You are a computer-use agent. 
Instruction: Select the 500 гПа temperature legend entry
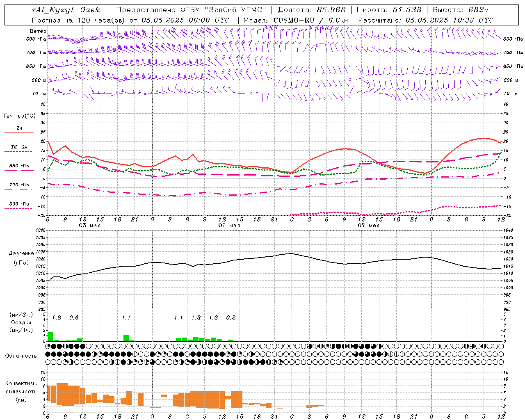19,203
